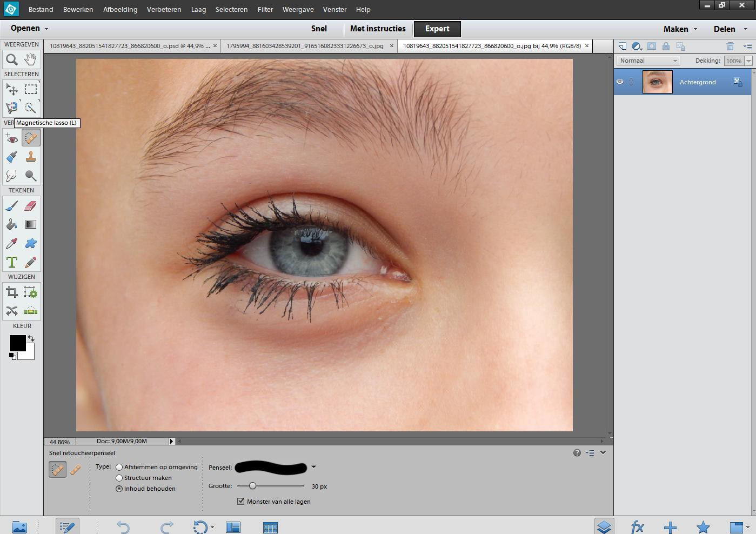Select the Paint Bucket tool
This screenshot has width=756, height=534.
click(12, 224)
